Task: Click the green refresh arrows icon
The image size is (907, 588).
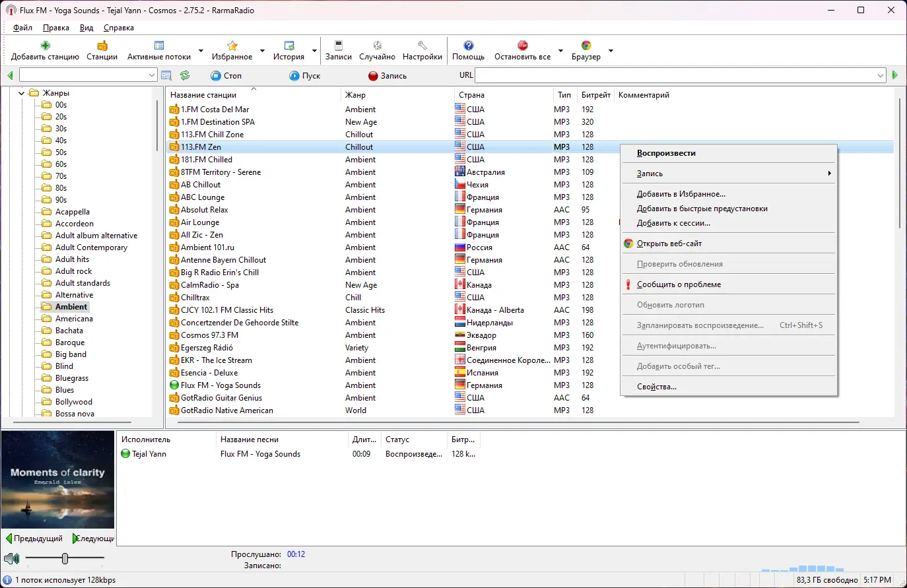Action: [185, 76]
